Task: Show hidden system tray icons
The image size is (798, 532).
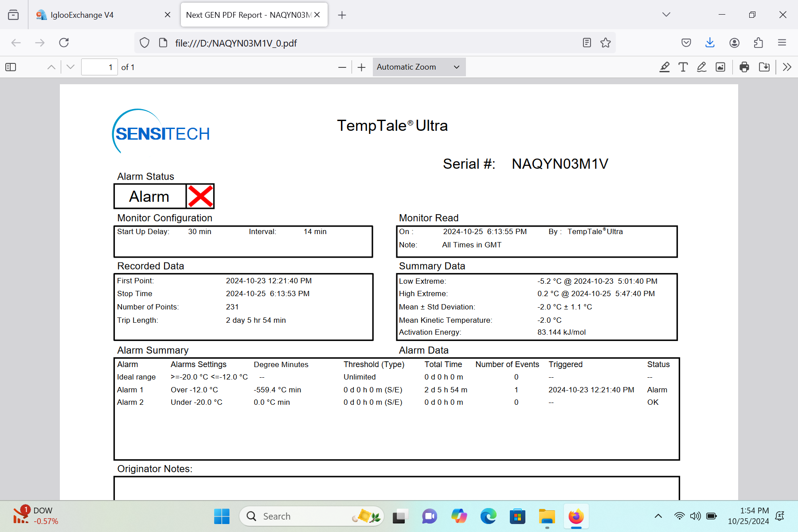Action: click(x=658, y=516)
